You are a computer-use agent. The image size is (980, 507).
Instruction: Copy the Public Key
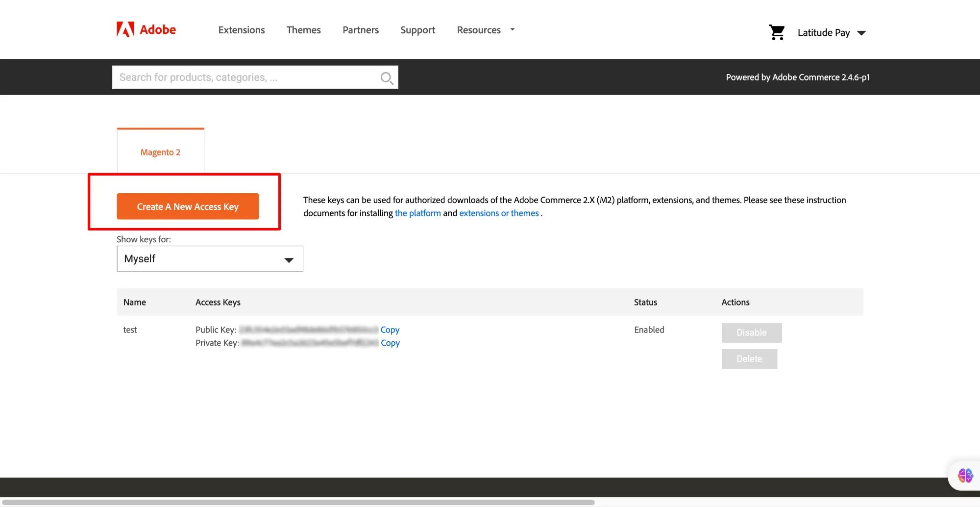[390, 330]
